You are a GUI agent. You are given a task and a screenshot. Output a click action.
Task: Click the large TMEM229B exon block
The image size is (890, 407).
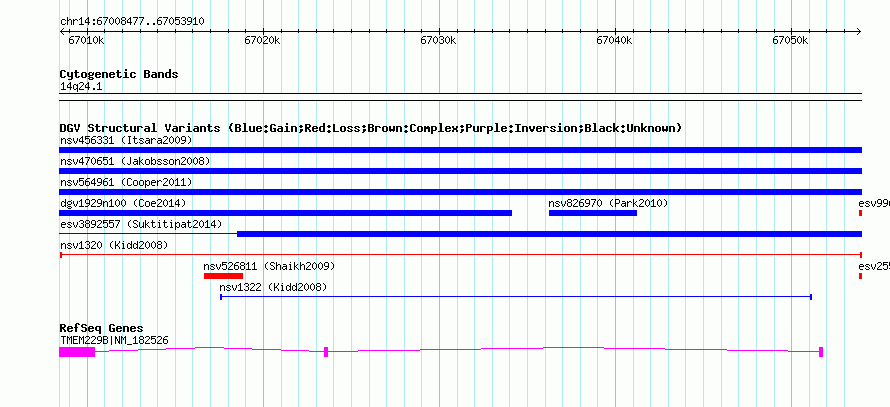(x=77, y=352)
